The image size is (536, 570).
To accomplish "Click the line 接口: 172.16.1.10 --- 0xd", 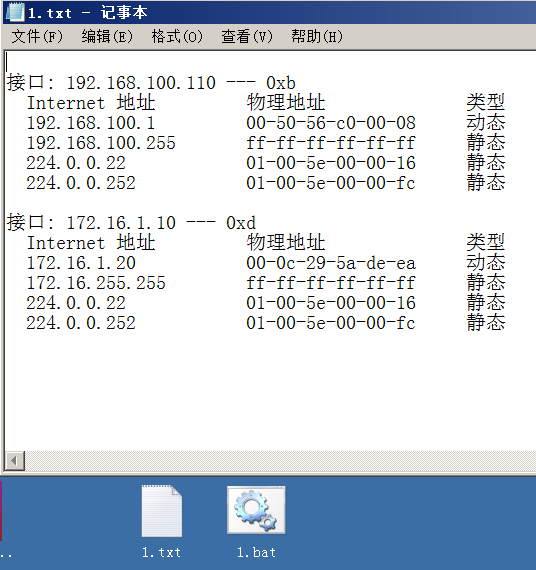I will (131, 223).
